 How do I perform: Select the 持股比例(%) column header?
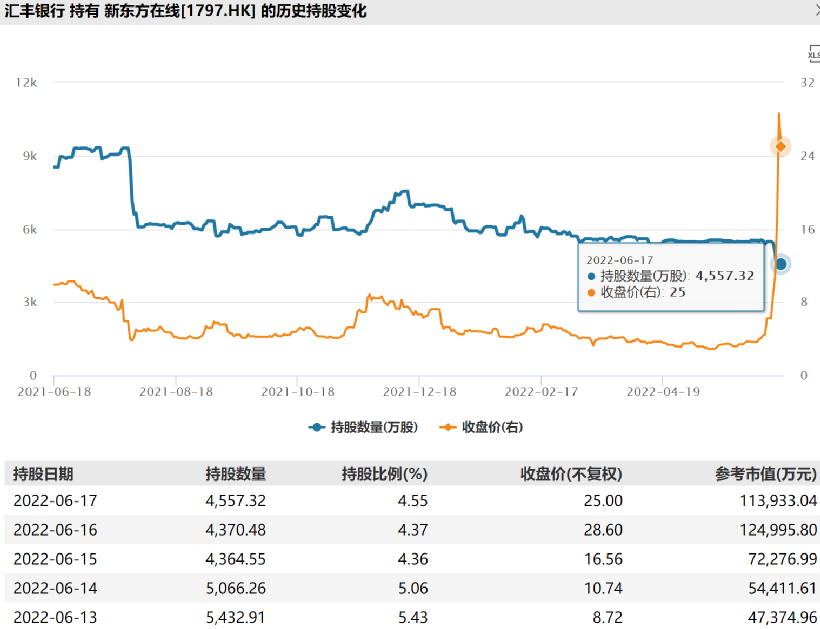[x=385, y=474]
